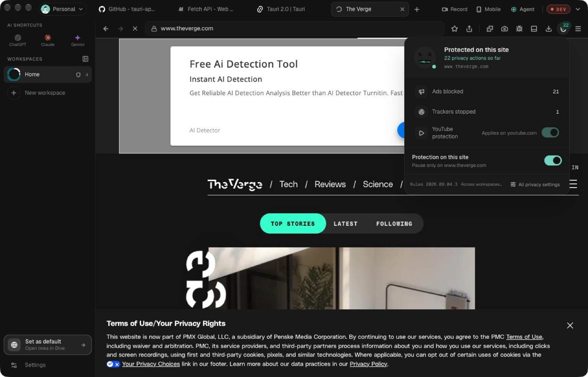Close the Terms of Use privacy banner
588x377 pixels.
(570, 326)
